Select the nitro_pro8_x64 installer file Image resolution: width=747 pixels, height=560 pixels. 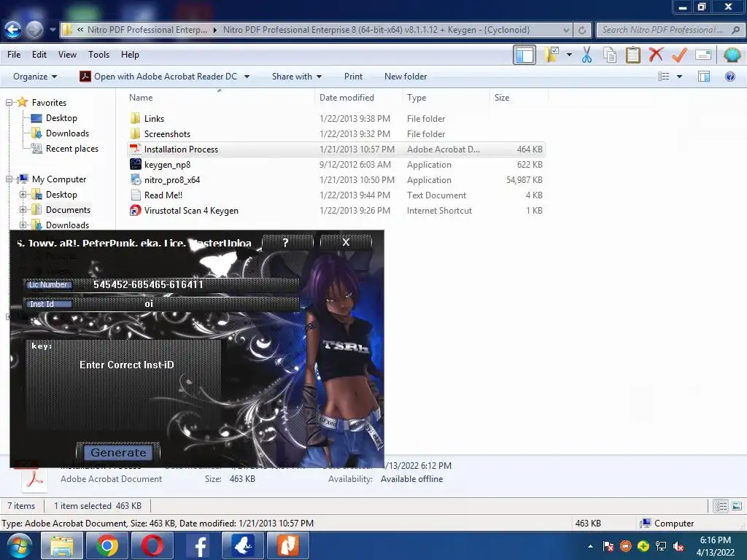point(172,180)
